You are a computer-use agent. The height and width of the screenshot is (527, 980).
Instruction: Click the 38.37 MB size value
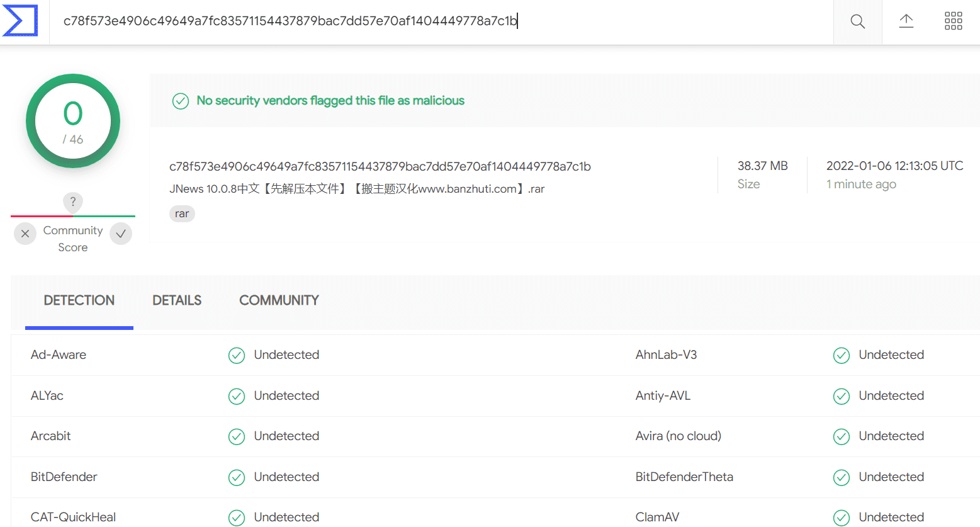click(x=763, y=166)
